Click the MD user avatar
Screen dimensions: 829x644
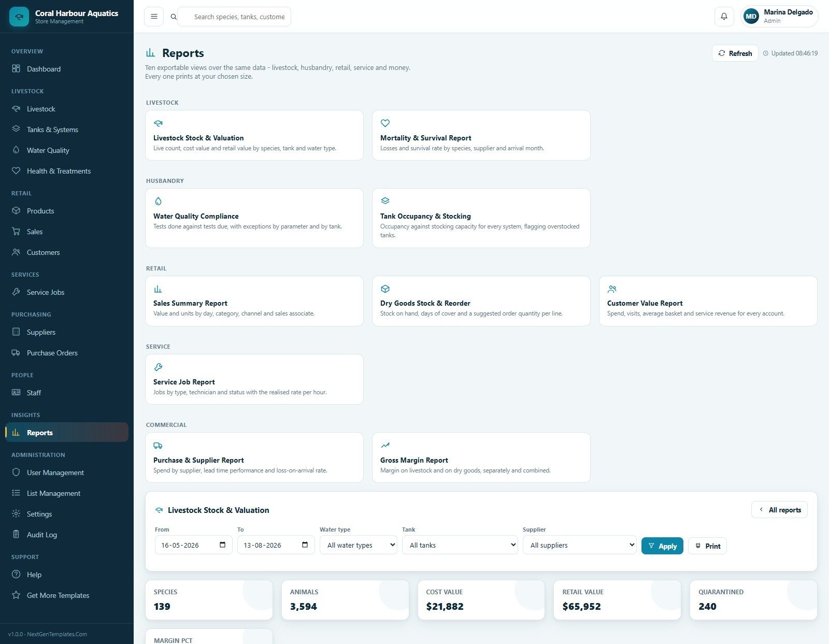[751, 17]
